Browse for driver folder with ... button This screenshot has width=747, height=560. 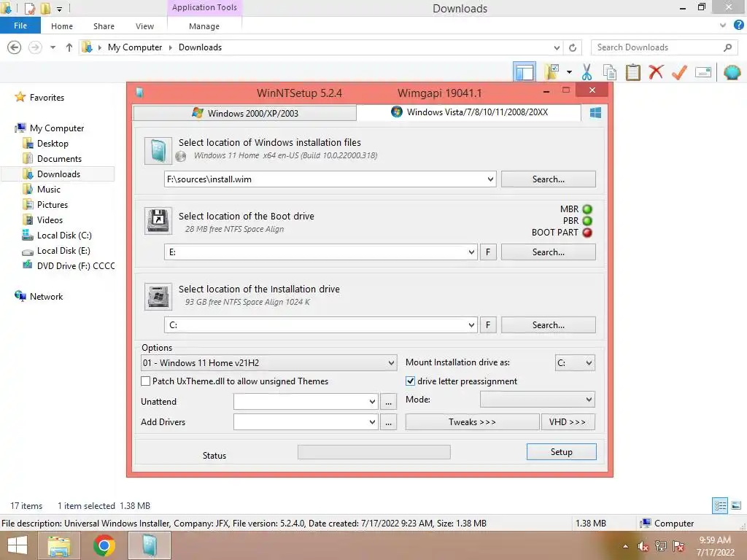[388, 422]
